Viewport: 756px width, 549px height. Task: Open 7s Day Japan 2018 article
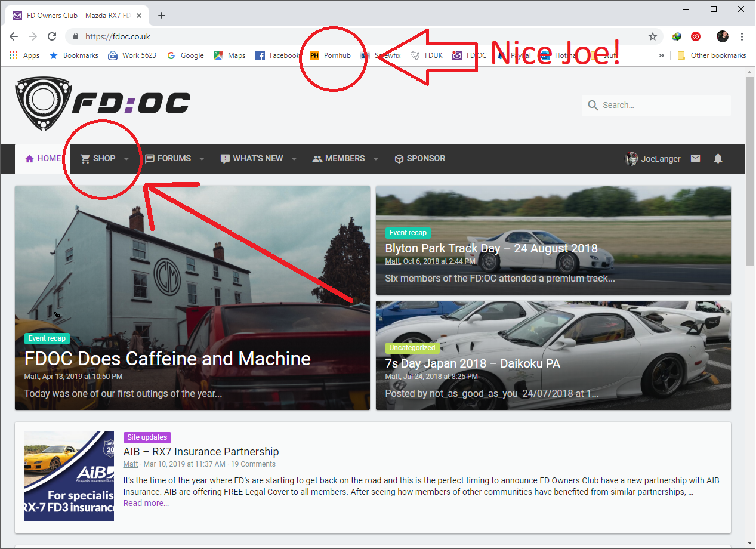pyautogui.click(x=473, y=363)
